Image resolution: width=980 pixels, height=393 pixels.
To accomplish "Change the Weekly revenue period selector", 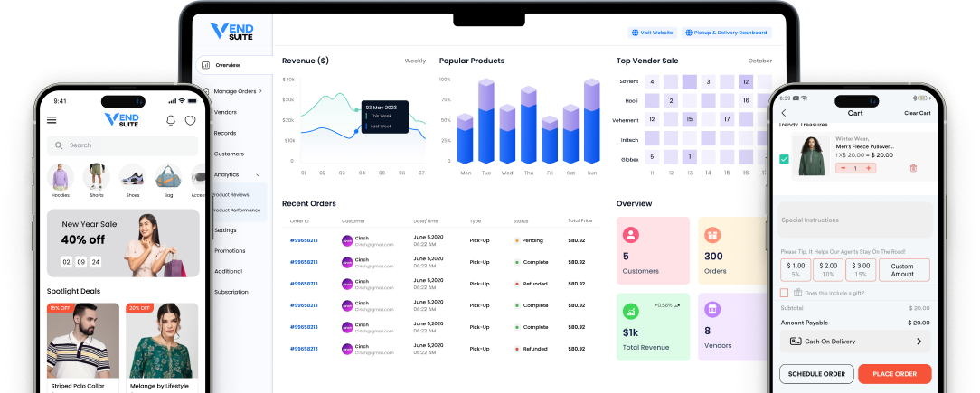I will coord(415,61).
